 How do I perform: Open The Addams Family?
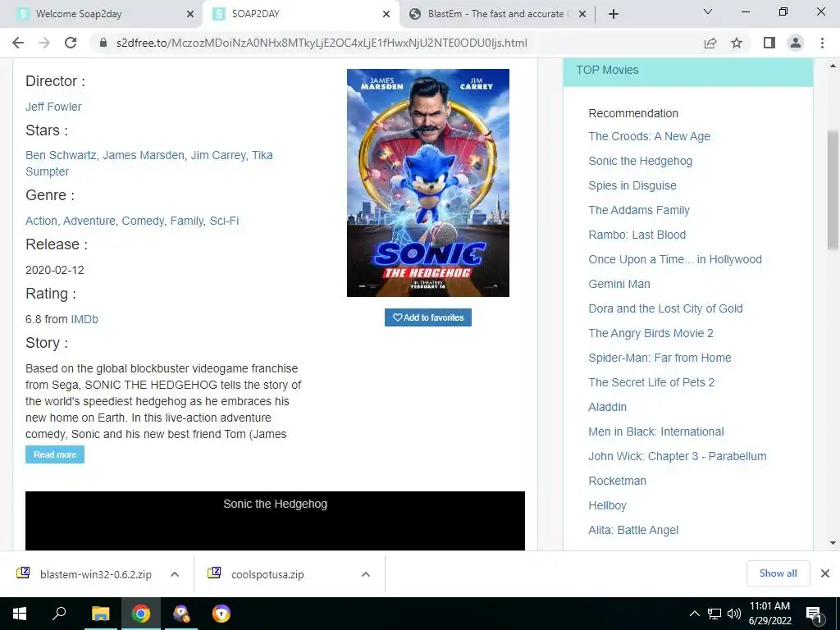coord(638,210)
